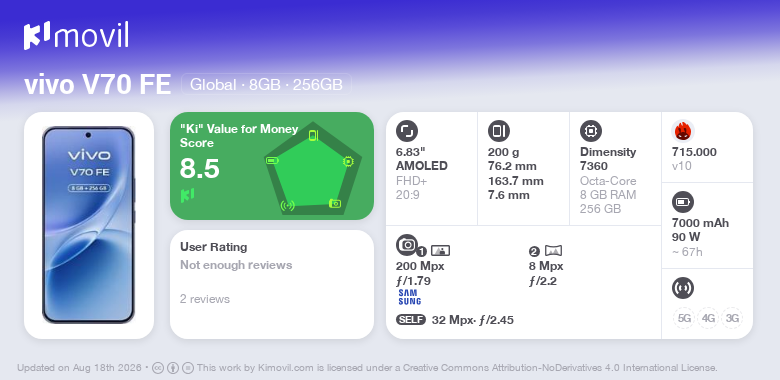Click the Ki score pentagon chart

point(313,168)
